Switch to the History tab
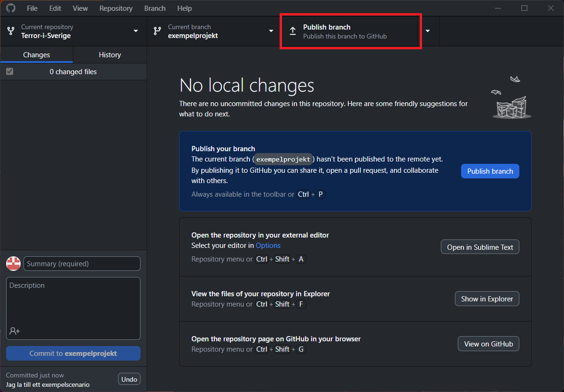 [x=110, y=55]
